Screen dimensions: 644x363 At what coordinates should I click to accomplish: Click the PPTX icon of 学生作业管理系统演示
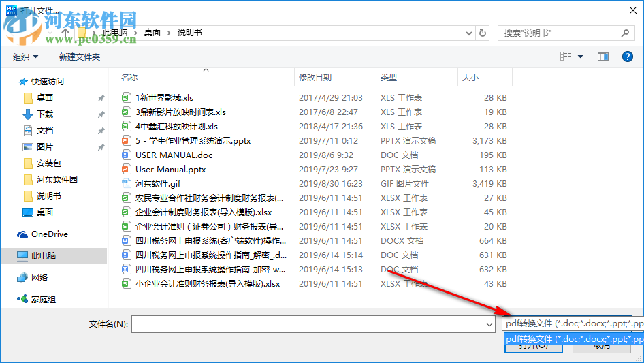click(x=126, y=140)
